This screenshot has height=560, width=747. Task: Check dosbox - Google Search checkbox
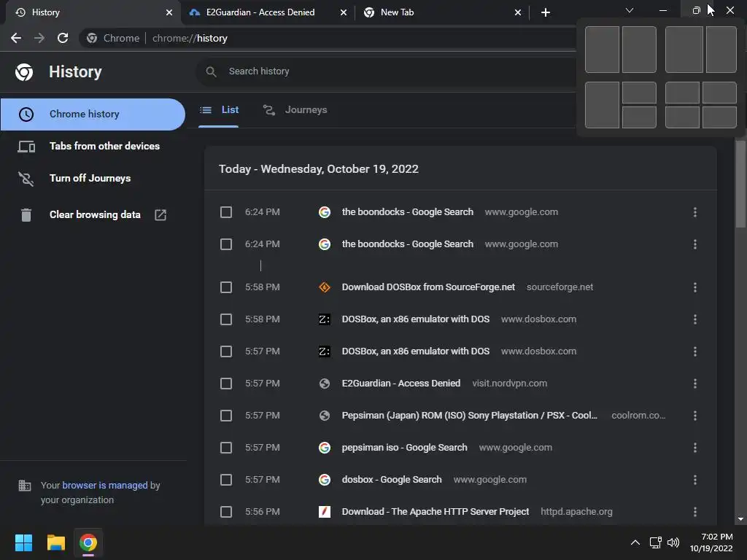click(226, 480)
